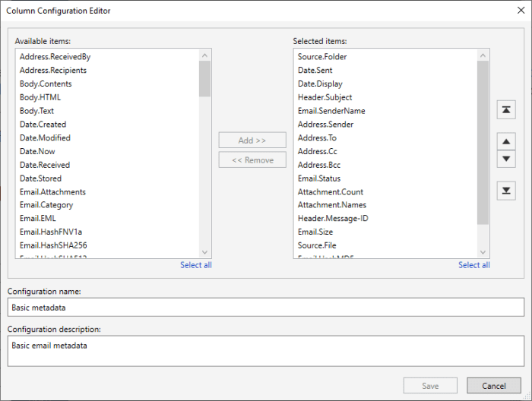This screenshot has width=532, height=401.
Task: Select all under the Selected items list
Action: coord(473,265)
